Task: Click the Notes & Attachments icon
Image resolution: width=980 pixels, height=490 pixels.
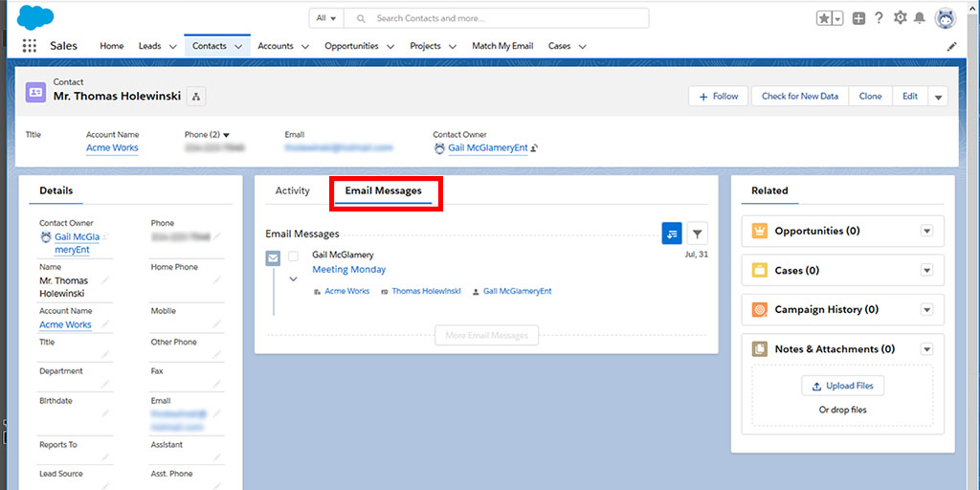Action: [759, 349]
